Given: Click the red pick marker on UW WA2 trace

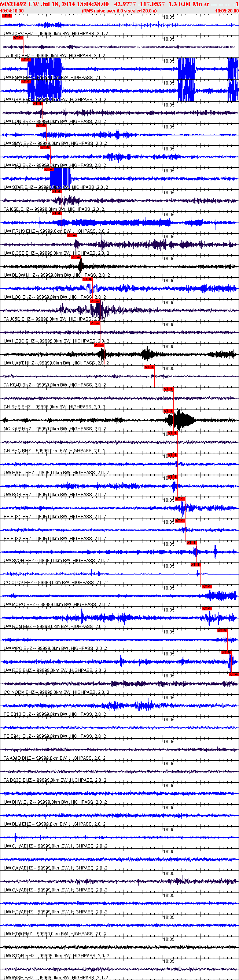Looking at the screenshot, I should 45,148.
